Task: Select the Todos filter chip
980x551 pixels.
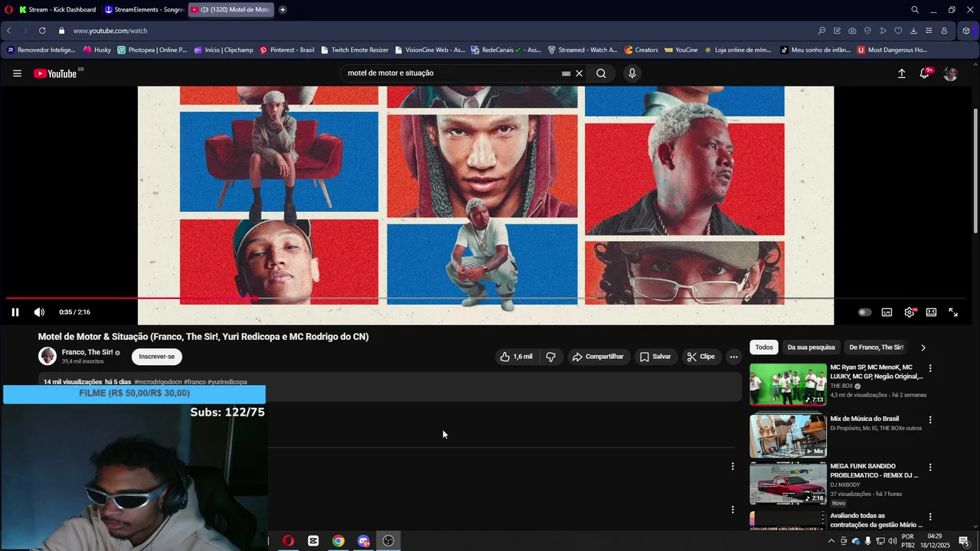Action: [x=764, y=347]
